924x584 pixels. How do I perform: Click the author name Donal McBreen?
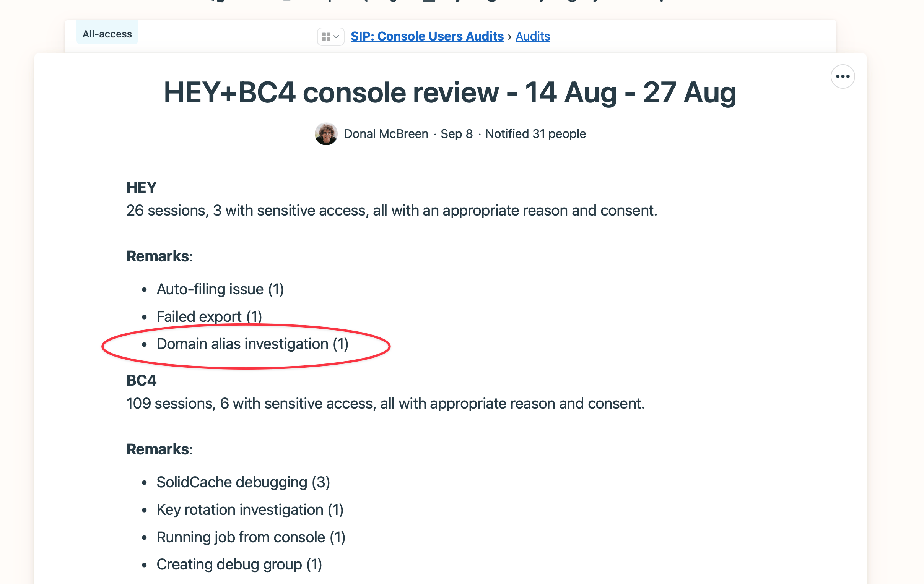point(386,134)
